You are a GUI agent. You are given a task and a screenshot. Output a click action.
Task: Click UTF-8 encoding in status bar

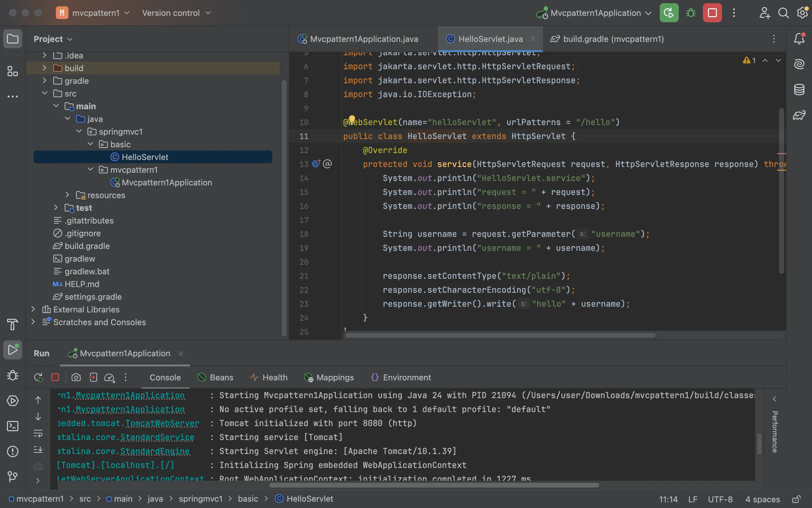(x=720, y=499)
